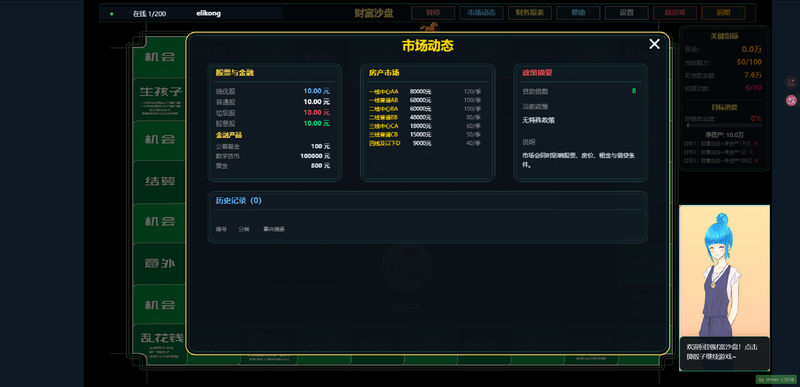Click the 财富自由度 progress bar
Image resolution: width=800 pixels, height=387 pixels.
tap(724, 125)
